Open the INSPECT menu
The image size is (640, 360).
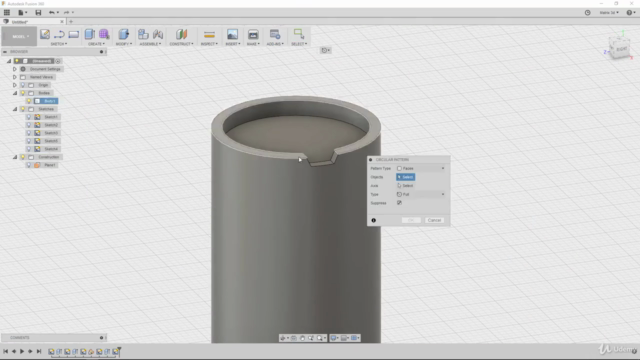pyautogui.click(x=209, y=44)
